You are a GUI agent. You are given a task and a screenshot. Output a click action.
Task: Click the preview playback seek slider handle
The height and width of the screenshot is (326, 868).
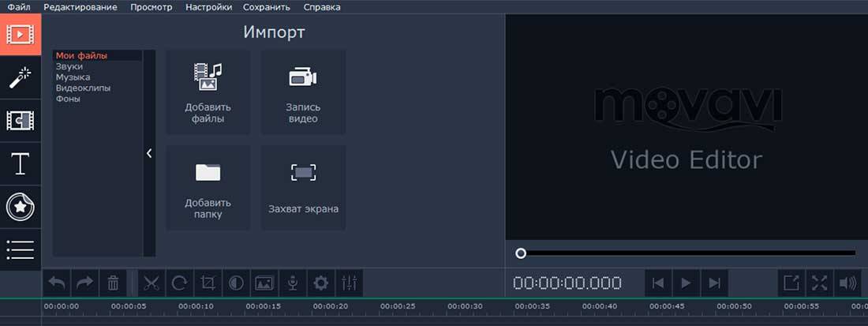521,253
